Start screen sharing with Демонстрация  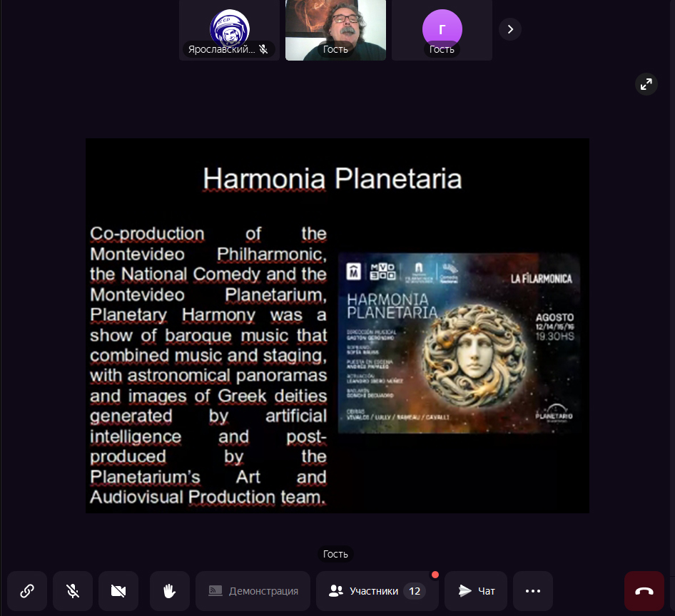click(253, 591)
